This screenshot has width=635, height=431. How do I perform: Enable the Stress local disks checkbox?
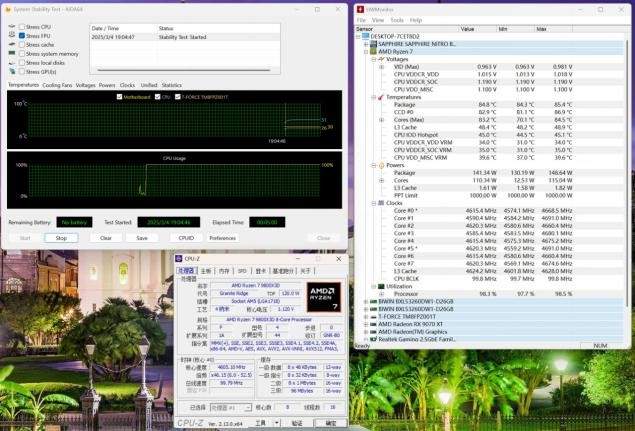click(x=22, y=63)
